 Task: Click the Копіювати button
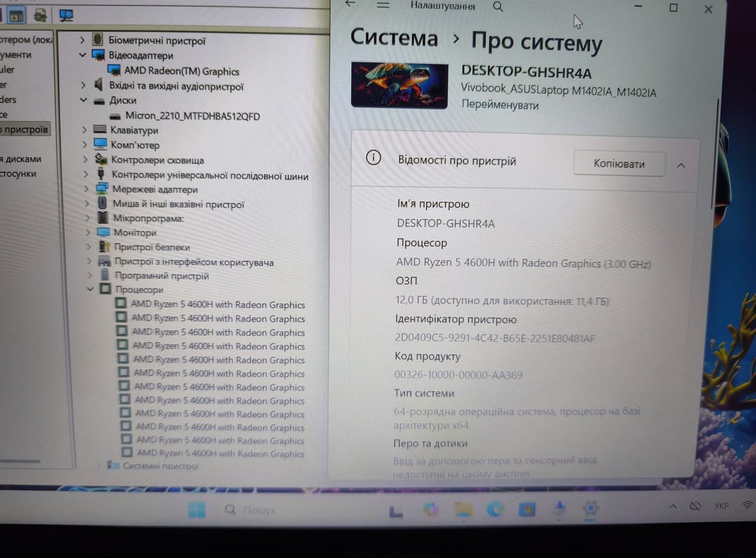tap(619, 164)
